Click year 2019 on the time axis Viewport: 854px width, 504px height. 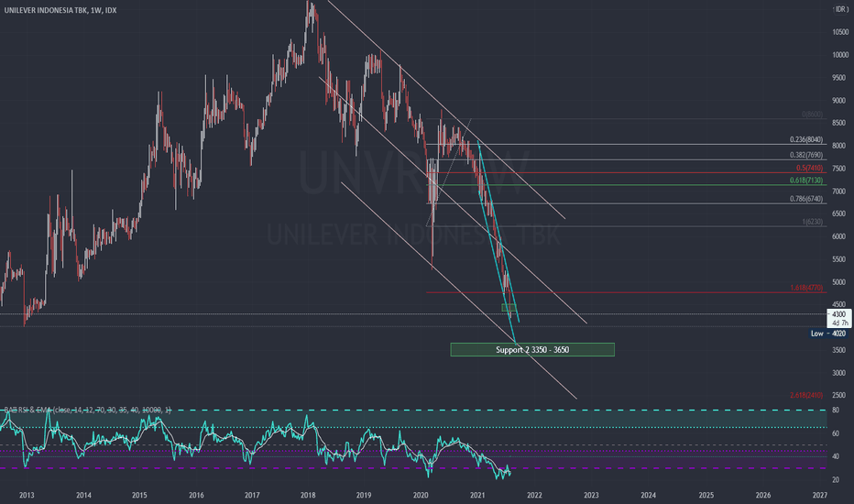[364, 495]
